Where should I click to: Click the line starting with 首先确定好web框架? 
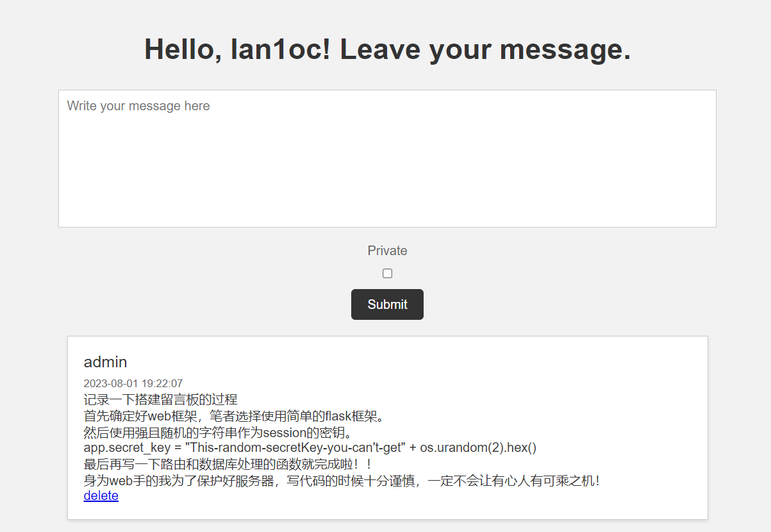click(235, 416)
